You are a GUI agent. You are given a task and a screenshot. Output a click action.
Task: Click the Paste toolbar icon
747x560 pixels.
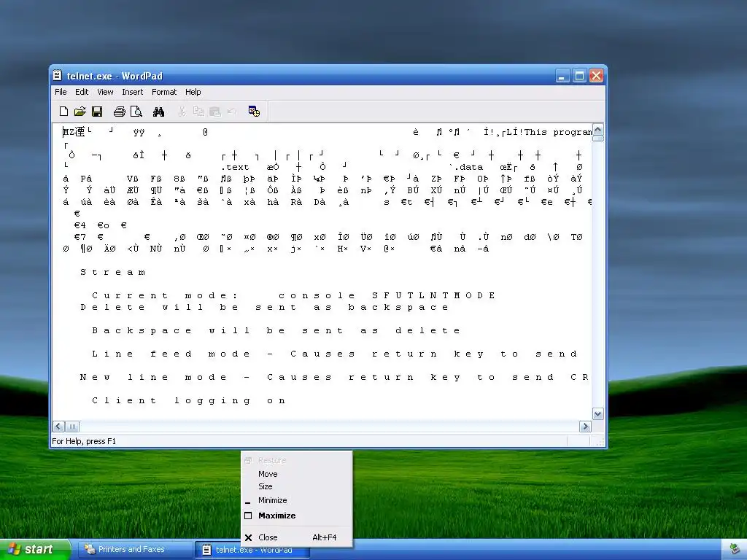(x=215, y=112)
